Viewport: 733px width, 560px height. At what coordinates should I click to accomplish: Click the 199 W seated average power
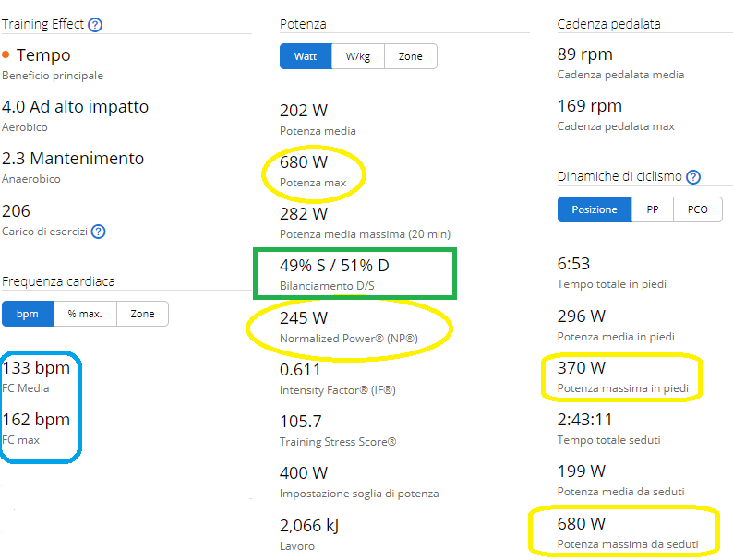coord(582,471)
